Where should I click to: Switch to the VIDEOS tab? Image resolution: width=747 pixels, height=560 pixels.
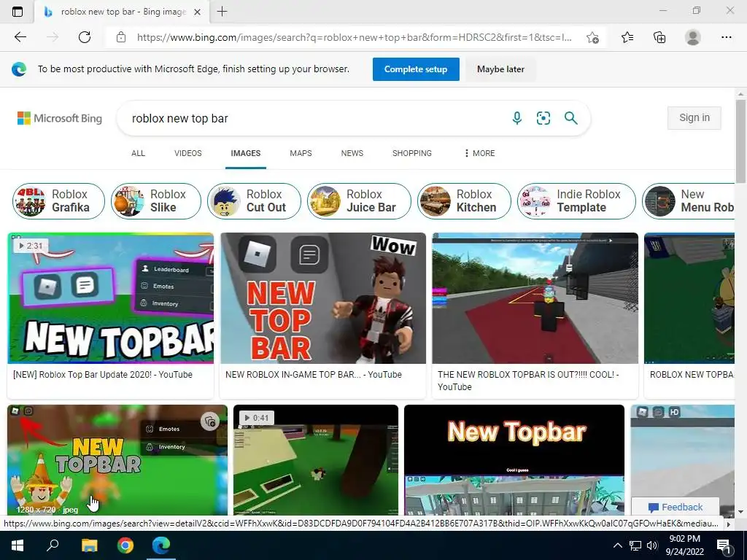[x=188, y=153]
